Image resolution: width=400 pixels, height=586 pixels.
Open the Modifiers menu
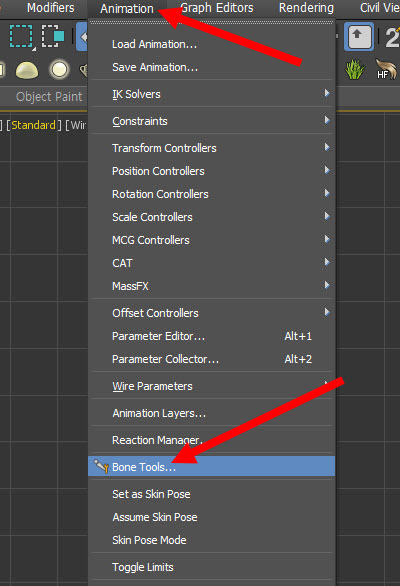50,7
